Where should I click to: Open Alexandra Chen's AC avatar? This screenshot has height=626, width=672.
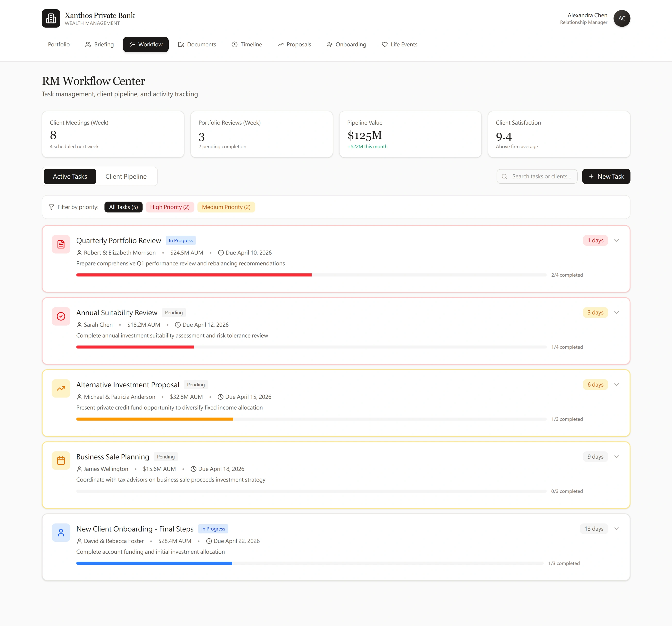tap(622, 18)
